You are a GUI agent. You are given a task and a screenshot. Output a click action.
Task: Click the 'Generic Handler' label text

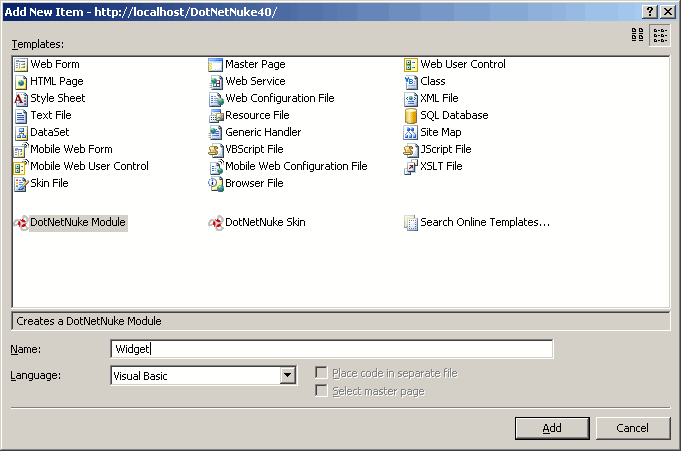[263, 132]
